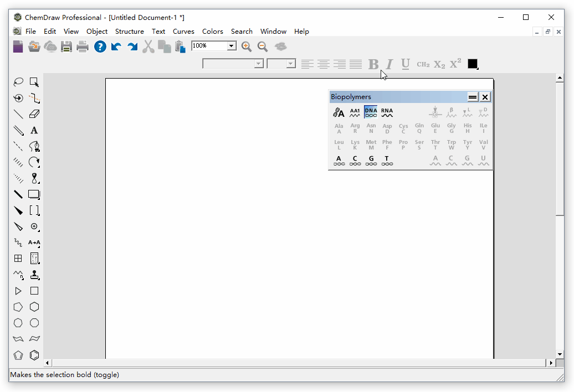The height and width of the screenshot is (392, 574).
Task: Select the Eraser tool
Action: click(34, 114)
